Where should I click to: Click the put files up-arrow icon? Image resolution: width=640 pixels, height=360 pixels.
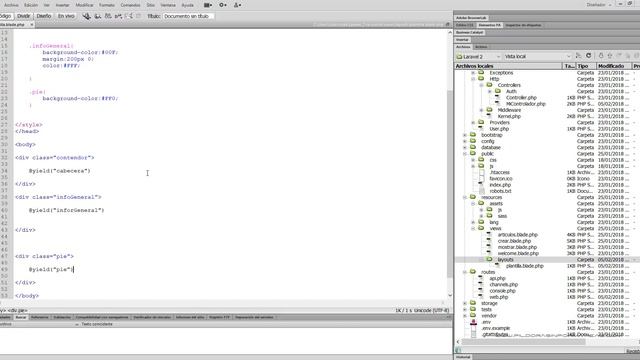(610, 56)
